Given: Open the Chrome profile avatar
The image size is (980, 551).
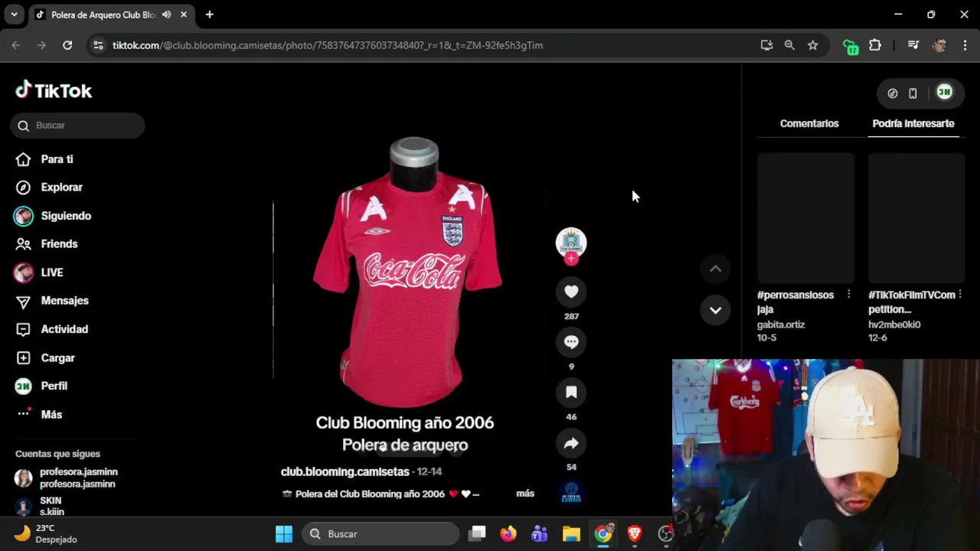Looking at the screenshot, I should point(939,45).
